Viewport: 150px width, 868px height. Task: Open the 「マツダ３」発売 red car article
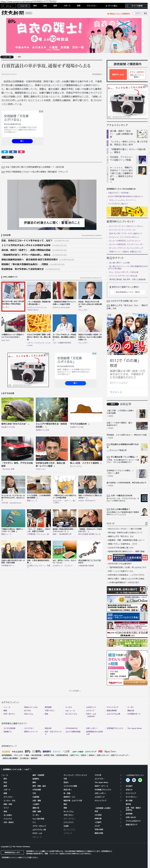(17, 449)
